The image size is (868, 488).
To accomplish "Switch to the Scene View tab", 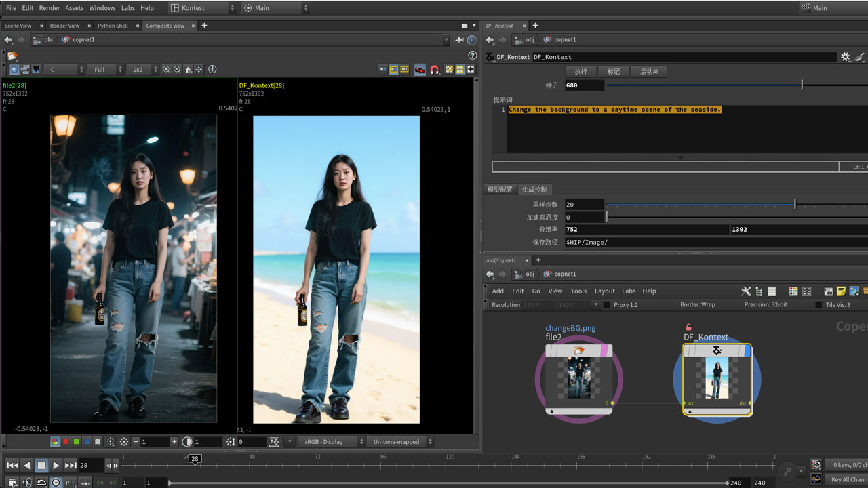I will click(18, 26).
